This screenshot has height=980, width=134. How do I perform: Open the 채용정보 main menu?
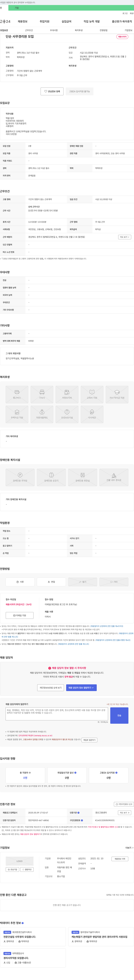click(22, 21)
